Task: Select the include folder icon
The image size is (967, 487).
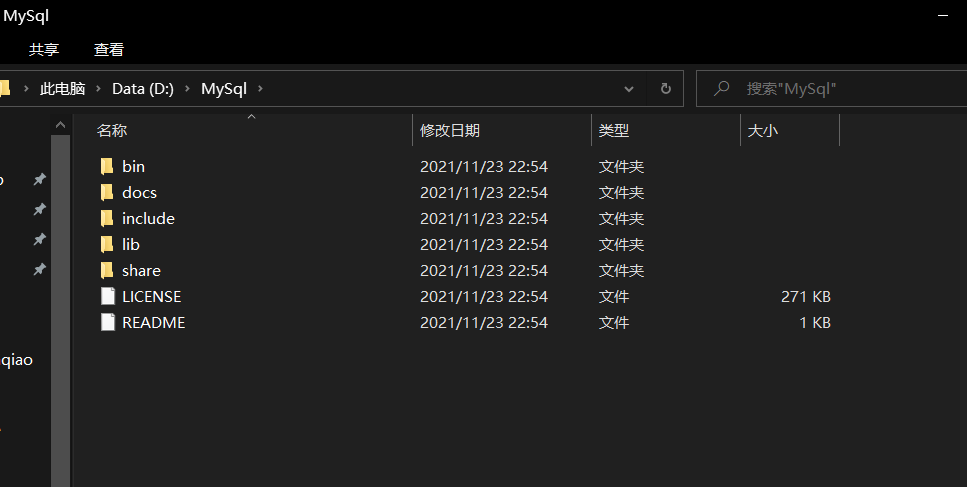Action: [107, 218]
